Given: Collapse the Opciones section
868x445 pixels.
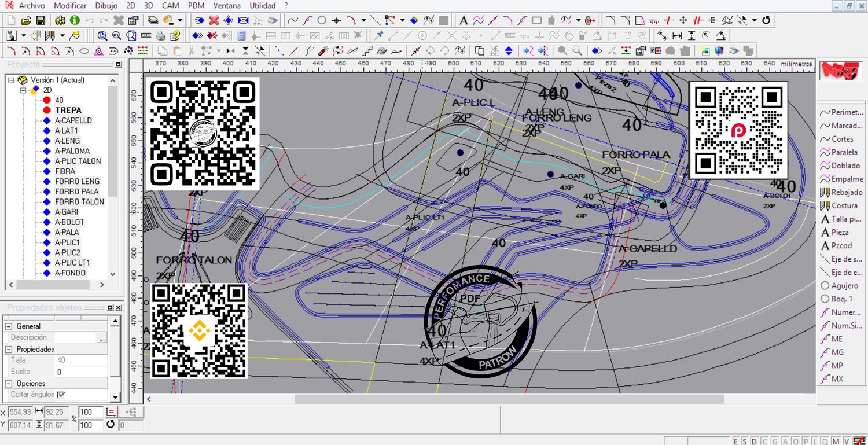Looking at the screenshot, I should click(9, 383).
